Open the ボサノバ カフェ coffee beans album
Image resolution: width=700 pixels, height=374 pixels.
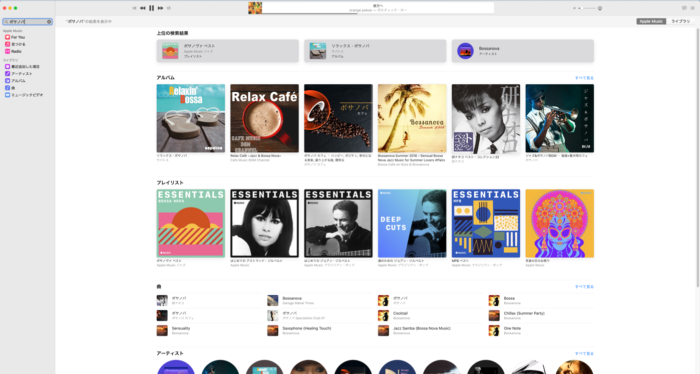click(338, 118)
